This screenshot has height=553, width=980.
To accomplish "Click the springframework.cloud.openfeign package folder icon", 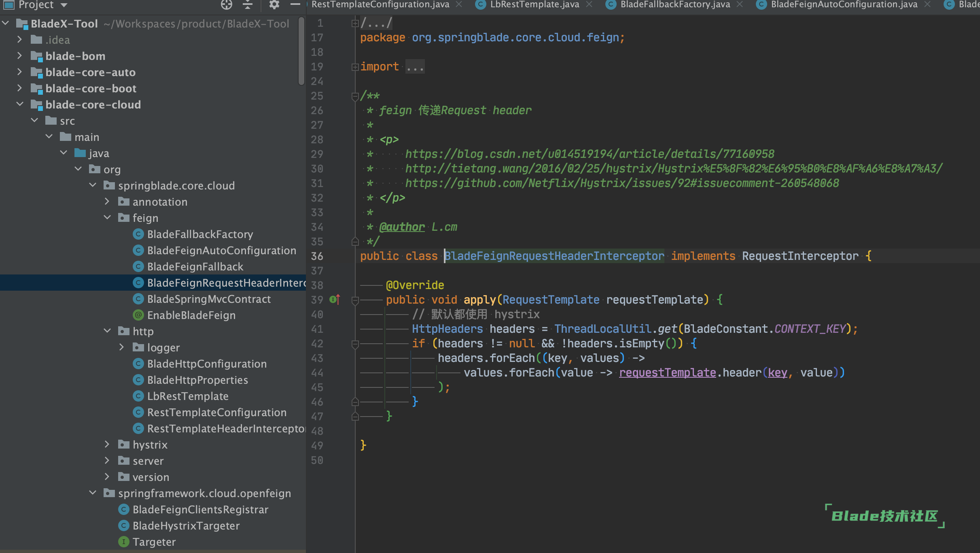I will click(x=109, y=493).
